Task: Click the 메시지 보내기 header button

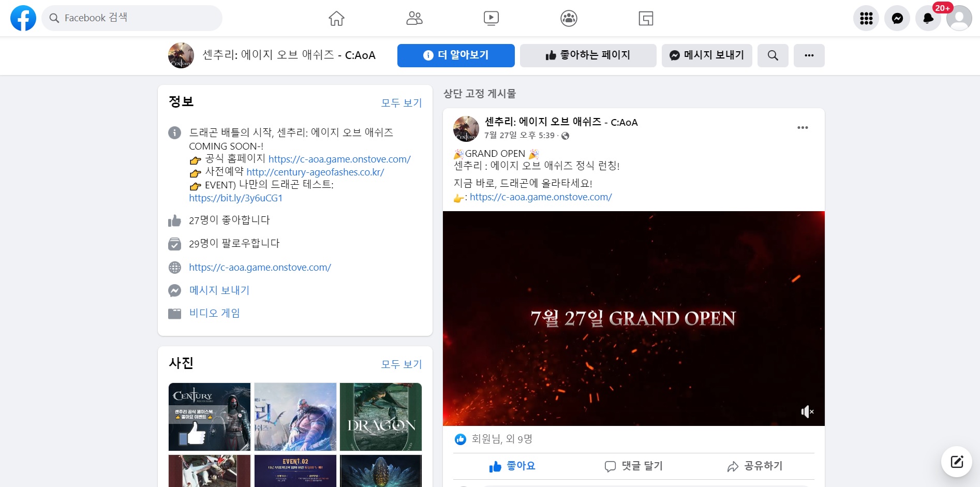Action: pyautogui.click(x=707, y=55)
